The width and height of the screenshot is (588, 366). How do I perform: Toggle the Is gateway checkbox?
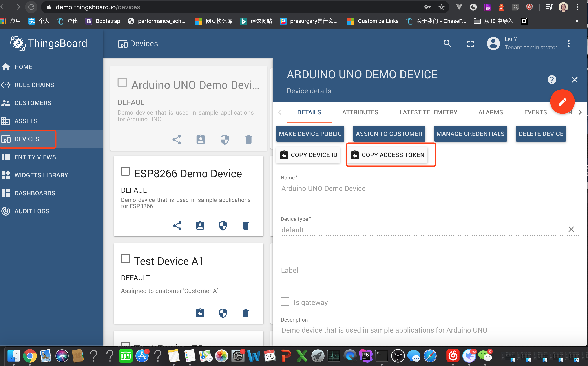(x=285, y=302)
